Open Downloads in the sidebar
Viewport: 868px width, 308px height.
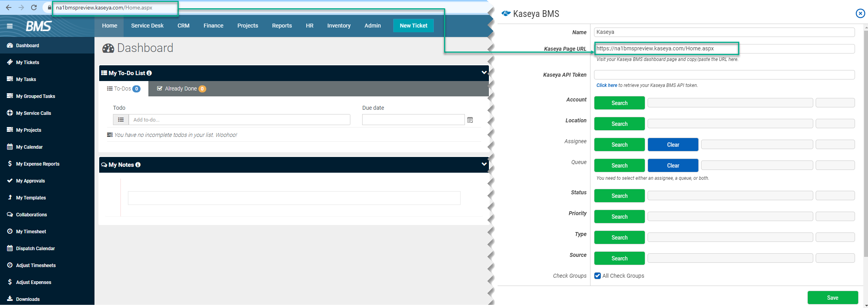pyautogui.click(x=47, y=299)
